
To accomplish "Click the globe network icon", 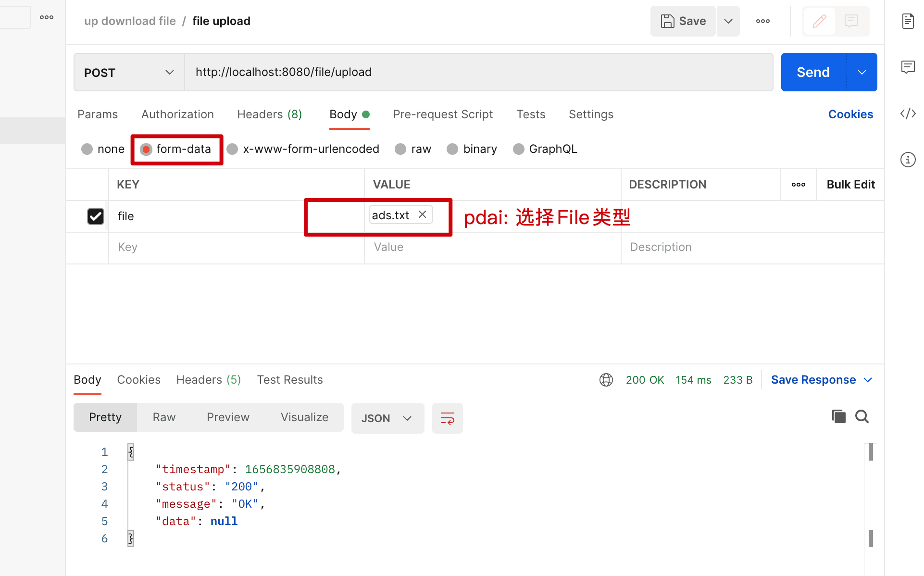I will [606, 380].
